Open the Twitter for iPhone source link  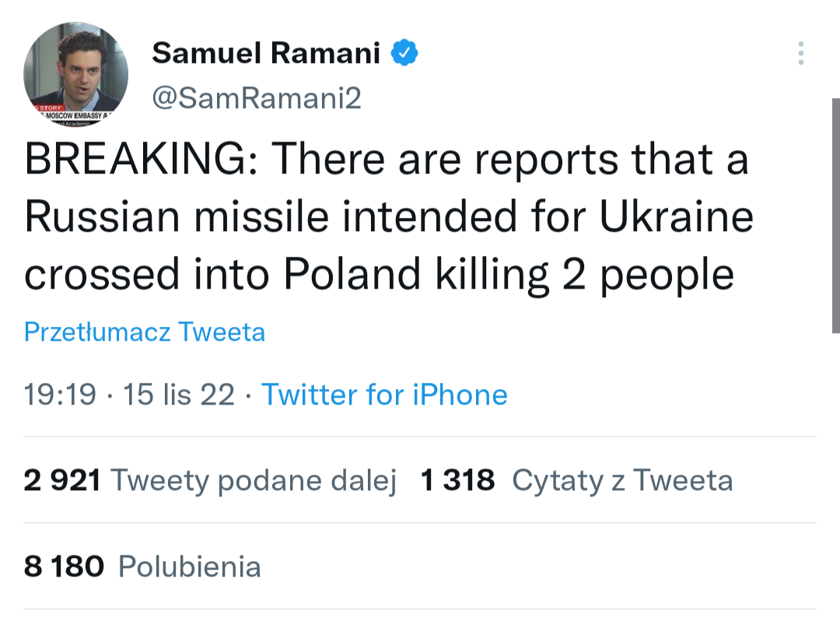click(x=384, y=395)
